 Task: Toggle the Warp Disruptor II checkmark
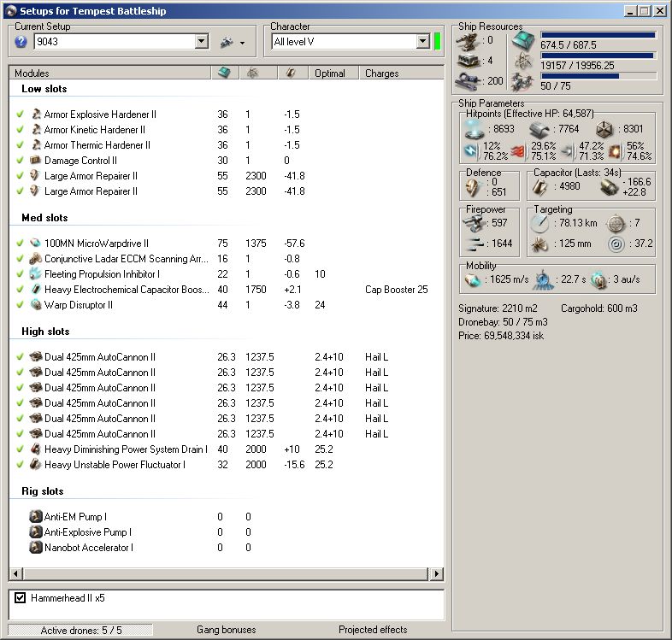coord(20,305)
